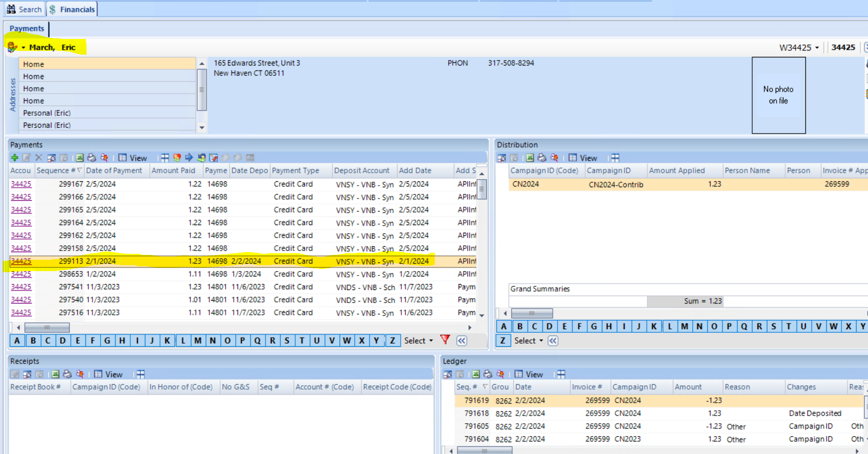
Task: Open account link 34425 for sequence 298653
Action: (x=21, y=274)
